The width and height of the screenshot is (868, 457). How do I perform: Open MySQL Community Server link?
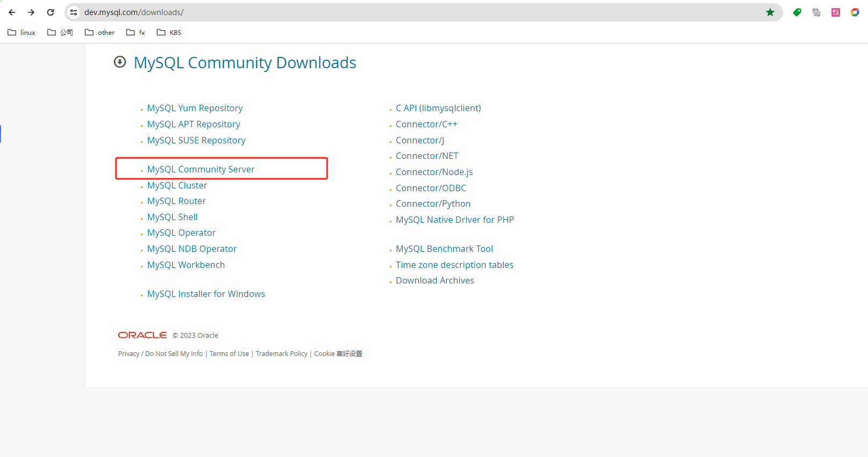point(201,169)
